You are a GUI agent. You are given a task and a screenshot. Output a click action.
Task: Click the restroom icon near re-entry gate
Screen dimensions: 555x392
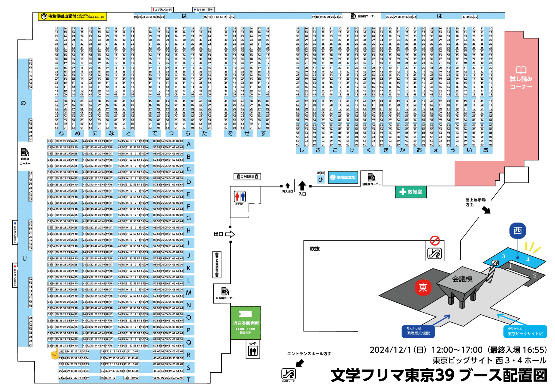click(x=240, y=196)
